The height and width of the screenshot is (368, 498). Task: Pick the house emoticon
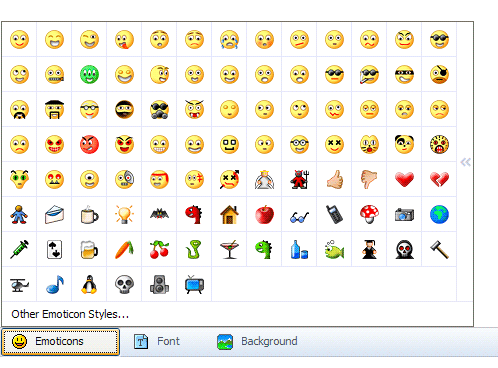point(229,214)
